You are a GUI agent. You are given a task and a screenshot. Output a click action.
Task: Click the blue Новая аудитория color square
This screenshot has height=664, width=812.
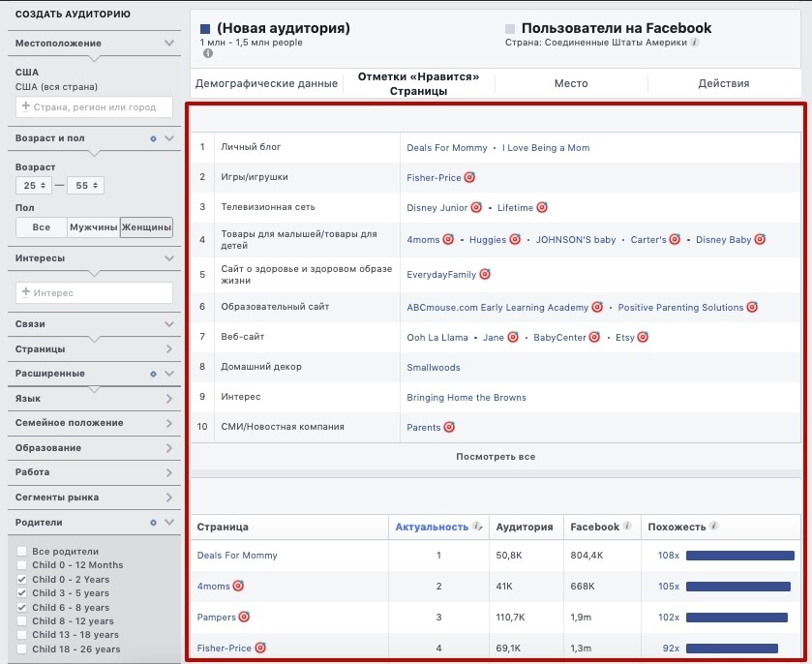[205, 29]
